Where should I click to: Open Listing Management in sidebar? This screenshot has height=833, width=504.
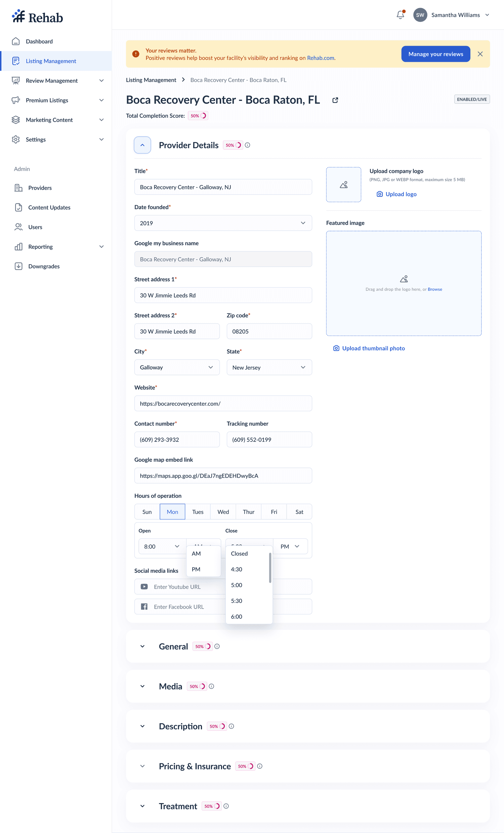pyautogui.click(x=56, y=61)
